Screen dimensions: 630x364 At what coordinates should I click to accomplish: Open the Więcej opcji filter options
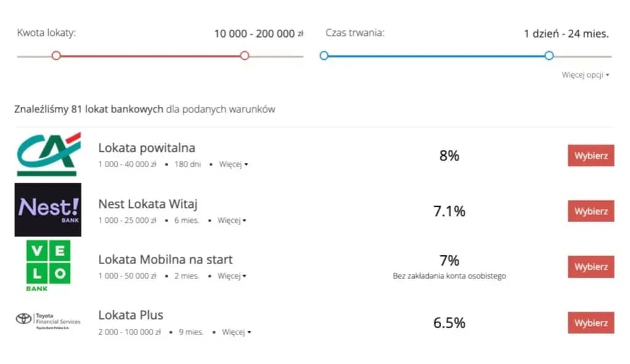585,75
